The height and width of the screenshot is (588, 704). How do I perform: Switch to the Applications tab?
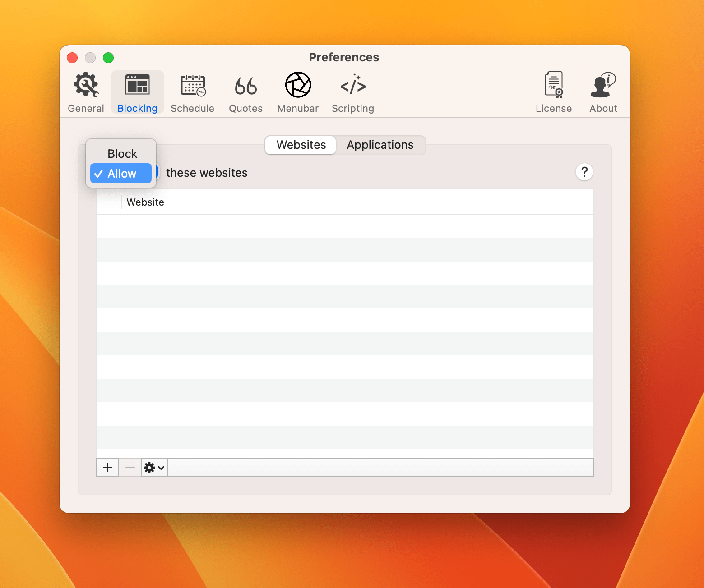(380, 145)
